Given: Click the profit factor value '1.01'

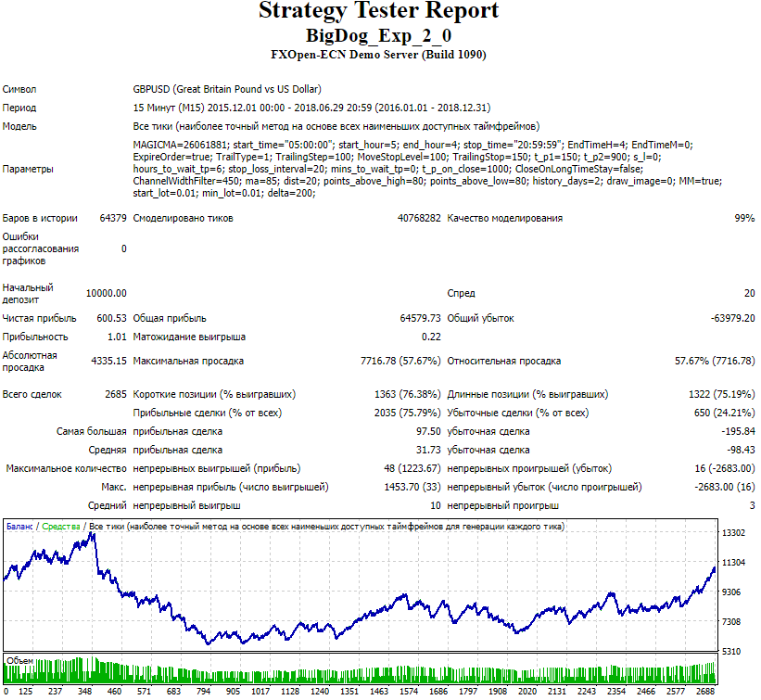Looking at the screenshot, I should pos(117,337).
